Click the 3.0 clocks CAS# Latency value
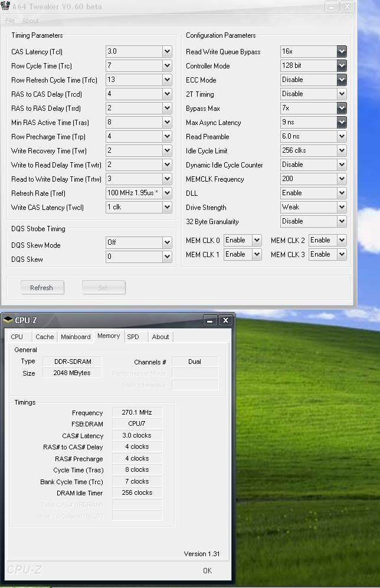The width and height of the screenshot is (380, 588). point(137,435)
